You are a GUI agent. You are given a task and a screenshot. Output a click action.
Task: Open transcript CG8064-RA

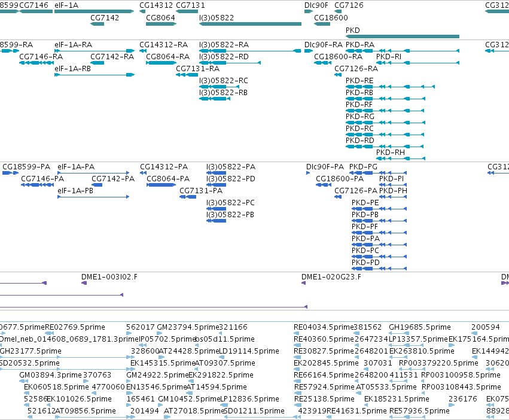[x=168, y=56]
